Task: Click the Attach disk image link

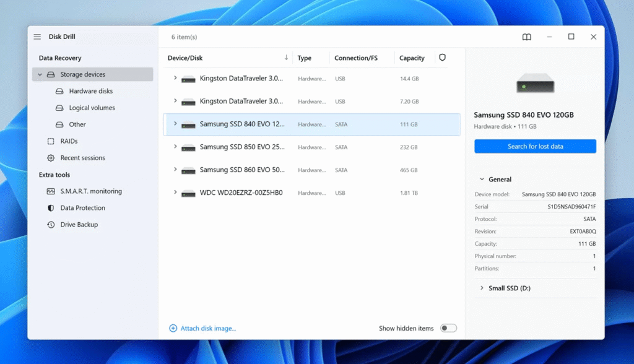Action: [207, 328]
